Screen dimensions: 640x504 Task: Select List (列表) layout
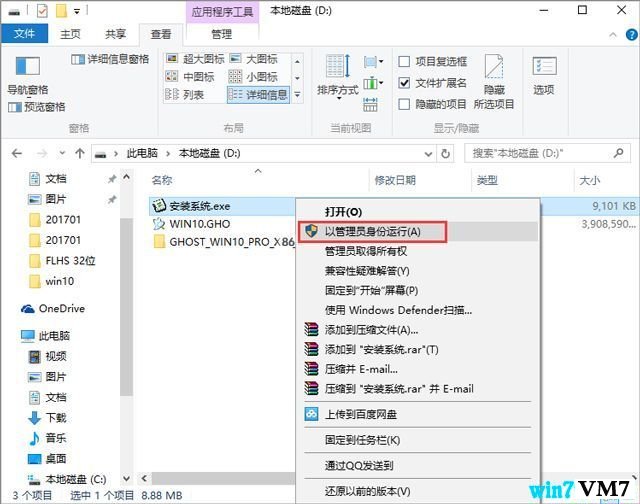click(x=184, y=95)
